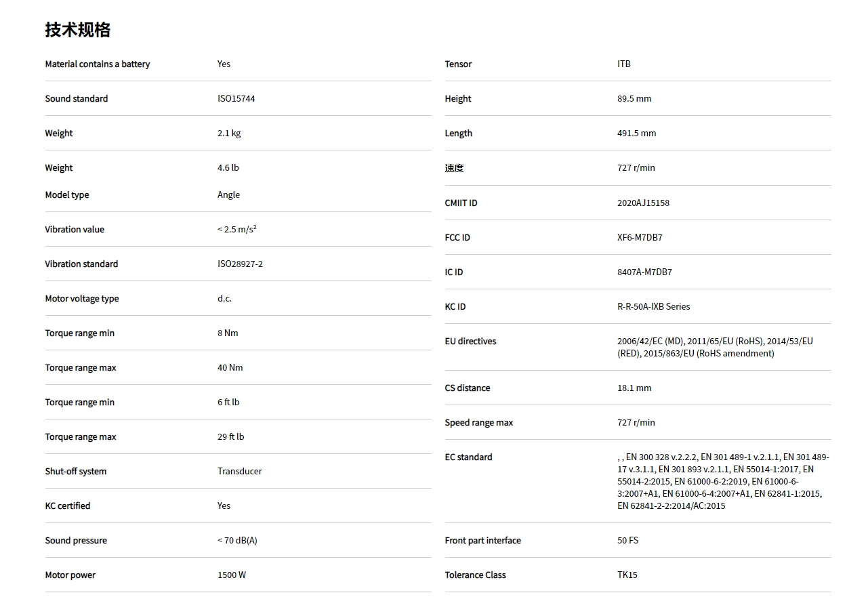Click the 技术规格 section heading

78,30
